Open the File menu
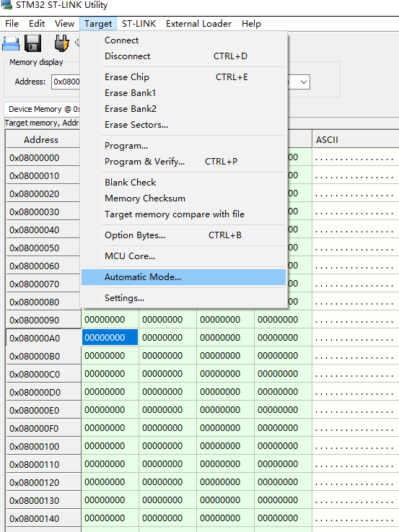 [x=12, y=24]
